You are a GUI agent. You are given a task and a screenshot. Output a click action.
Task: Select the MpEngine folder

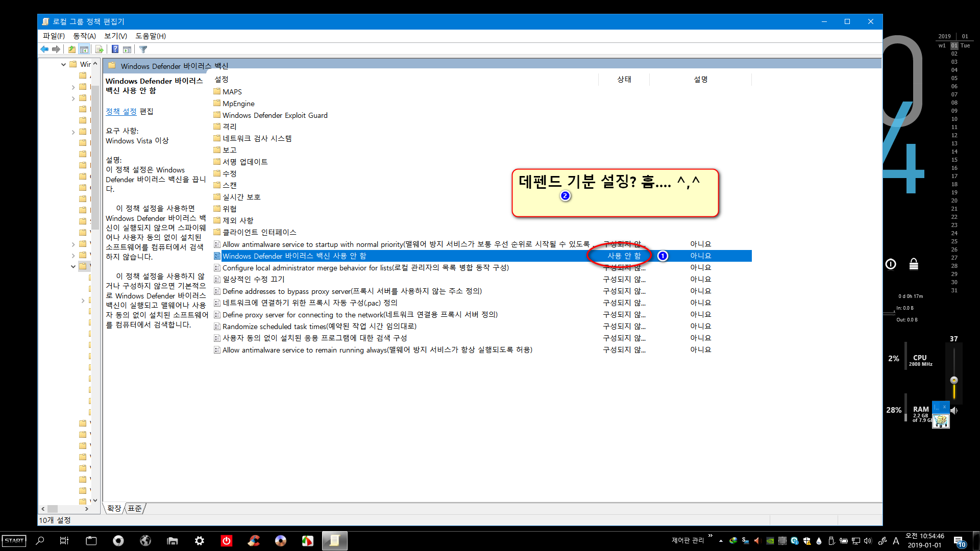pyautogui.click(x=234, y=104)
